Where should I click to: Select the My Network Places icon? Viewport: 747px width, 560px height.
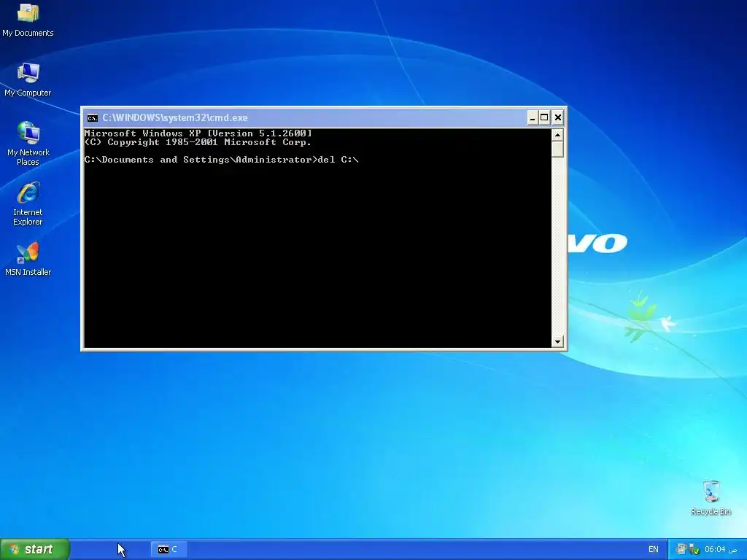[x=28, y=144]
